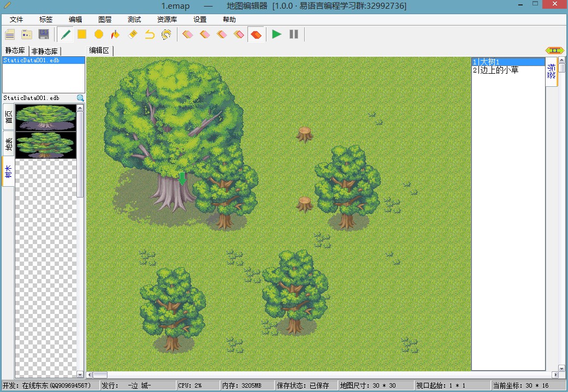Click the magnifier icon beside StaticData001.edb

(x=80, y=98)
